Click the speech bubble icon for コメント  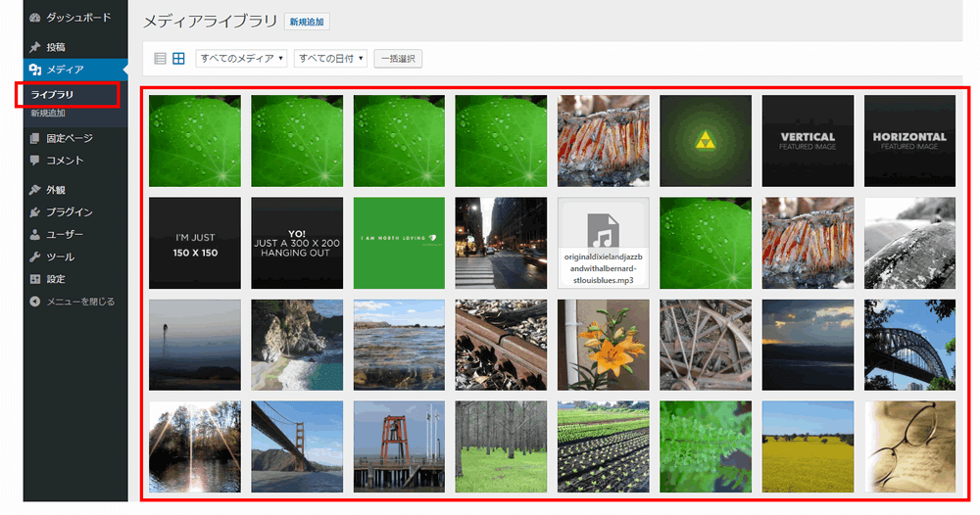pos(35,161)
